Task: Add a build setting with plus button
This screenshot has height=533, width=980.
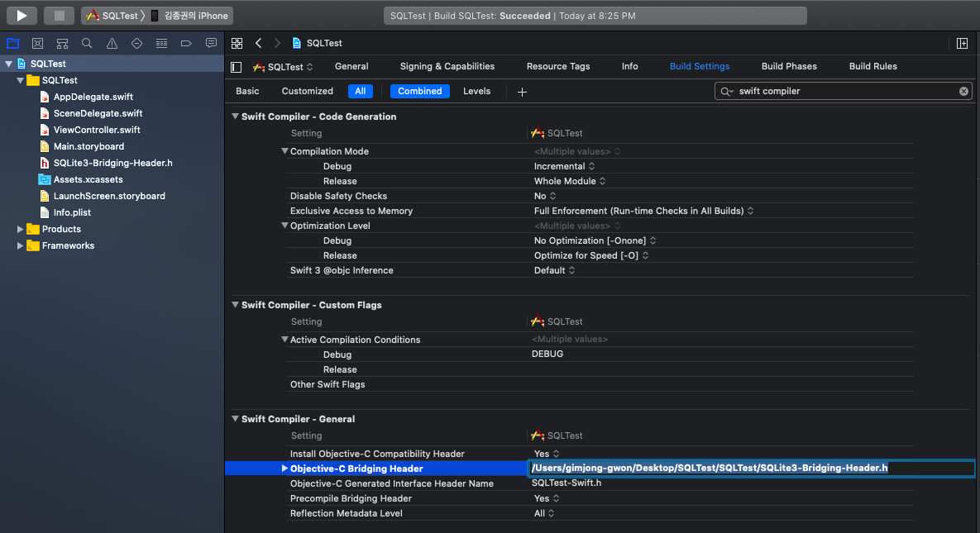Action: (x=522, y=92)
